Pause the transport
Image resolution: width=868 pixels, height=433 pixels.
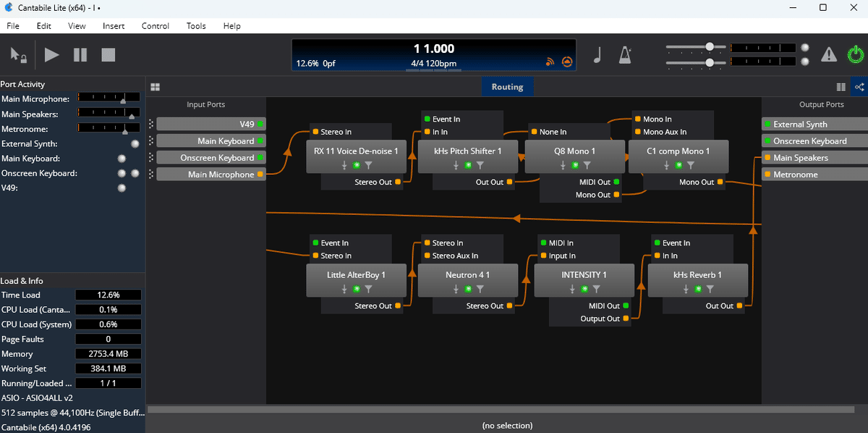point(80,54)
